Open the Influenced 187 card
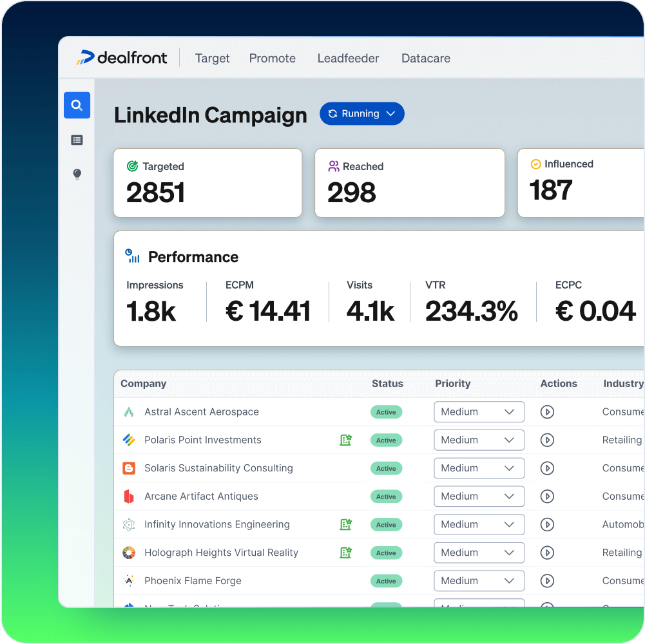Screen dimensions: 645x644 coord(581,183)
